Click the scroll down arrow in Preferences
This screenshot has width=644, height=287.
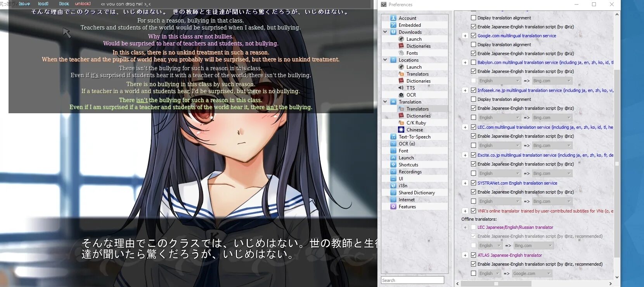tap(617, 277)
